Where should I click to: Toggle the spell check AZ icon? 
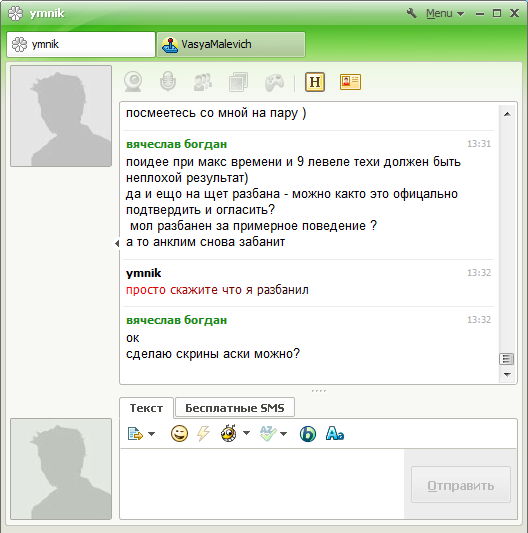point(268,433)
